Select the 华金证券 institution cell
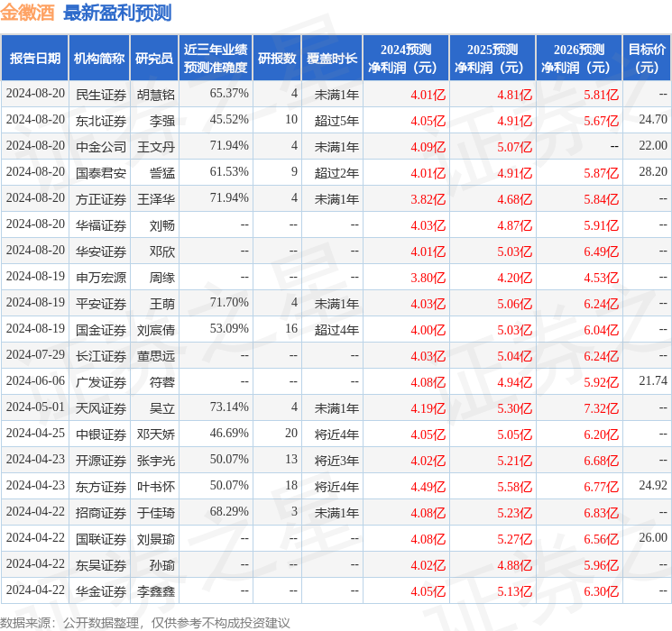Viewport: 672px width, 631px height. [101, 591]
